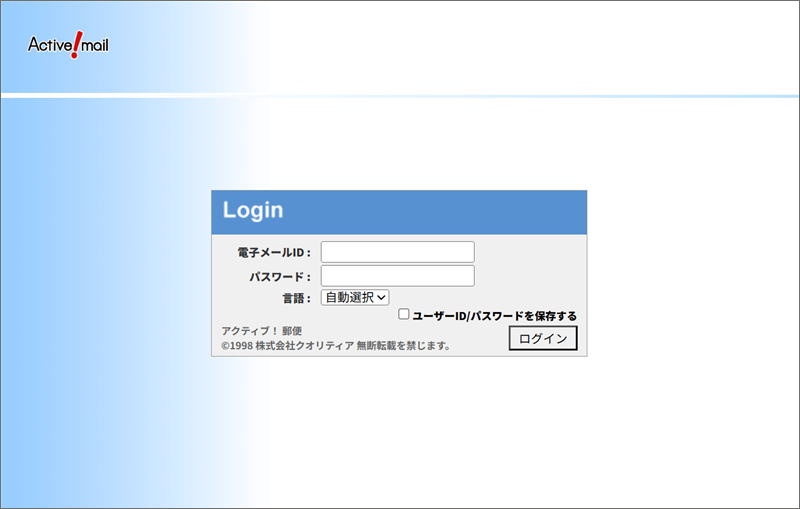Viewport: 800px width, 509px height.
Task: Click the word "mail" in the logo
Action: (93, 45)
